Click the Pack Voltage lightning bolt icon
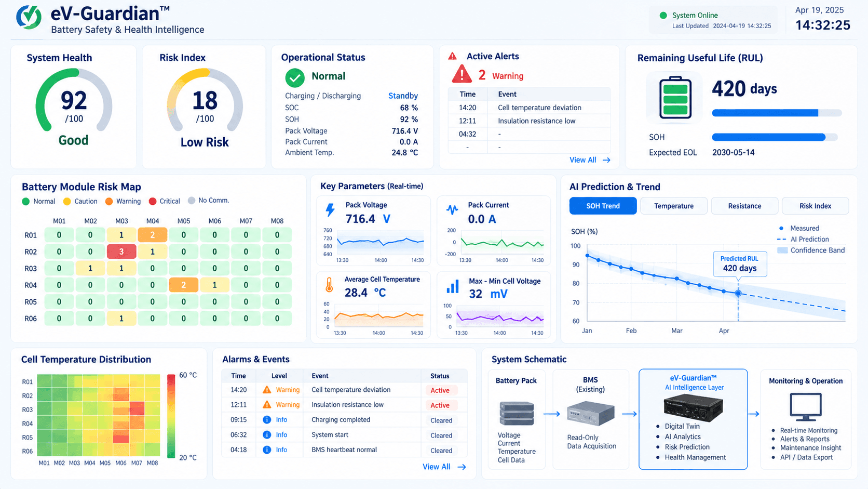The width and height of the screenshot is (868, 489). click(330, 210)
